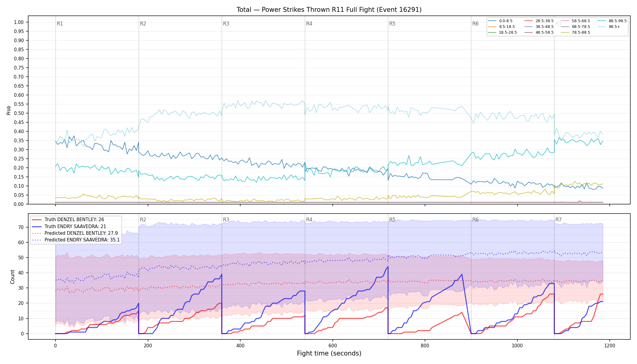Select the '18.5-28.5' legend entry

click(502, 32)
